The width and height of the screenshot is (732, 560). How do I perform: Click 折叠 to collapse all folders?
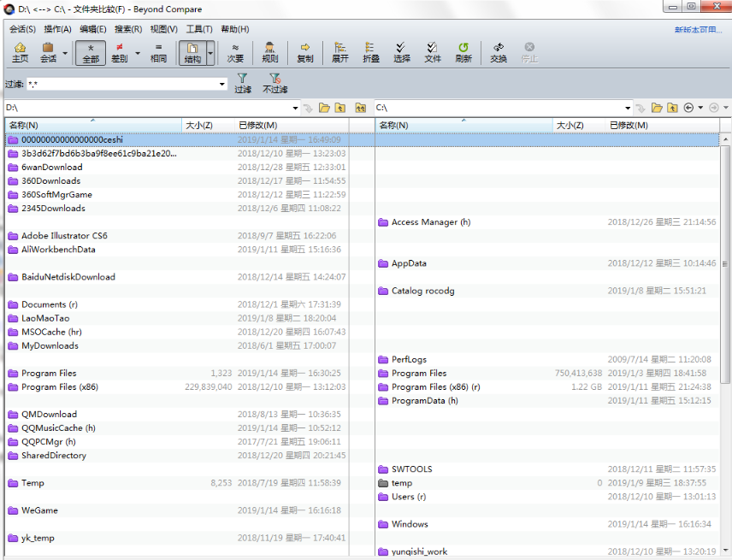(370, 52)
